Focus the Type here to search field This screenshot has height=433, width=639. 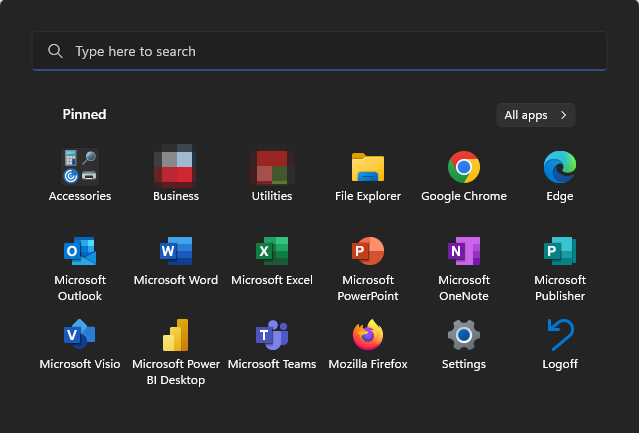(320, 51)
